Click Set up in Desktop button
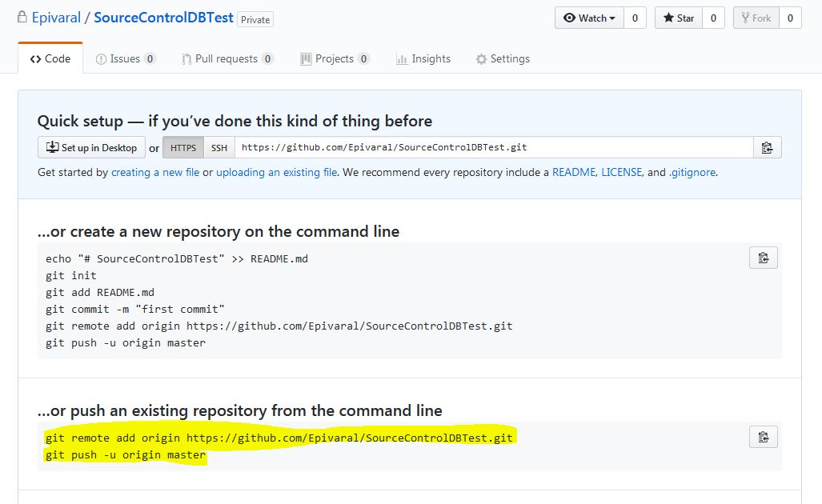 tap(91, 147)
